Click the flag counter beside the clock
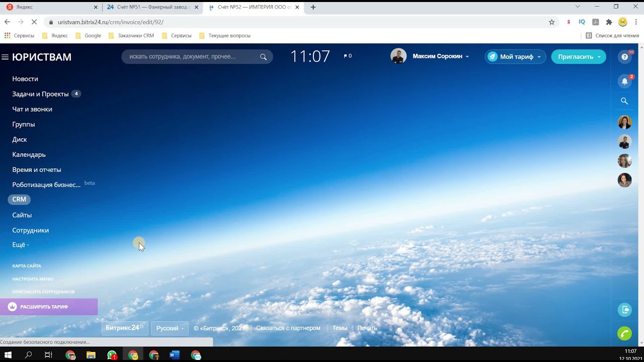The height and width of the screenshot is (362, 644). coord(348,56)
